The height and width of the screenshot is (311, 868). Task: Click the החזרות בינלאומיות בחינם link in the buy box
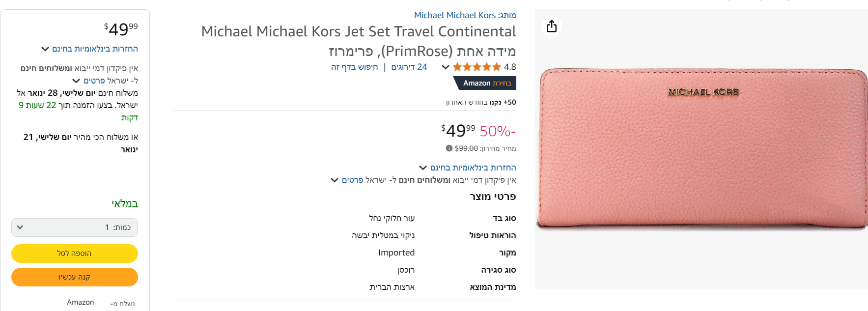click(95, 49)
